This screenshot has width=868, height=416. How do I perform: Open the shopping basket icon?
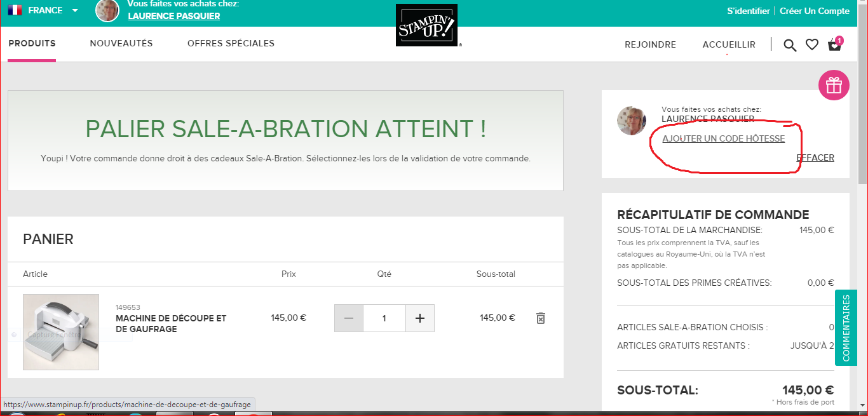point(835,44)
